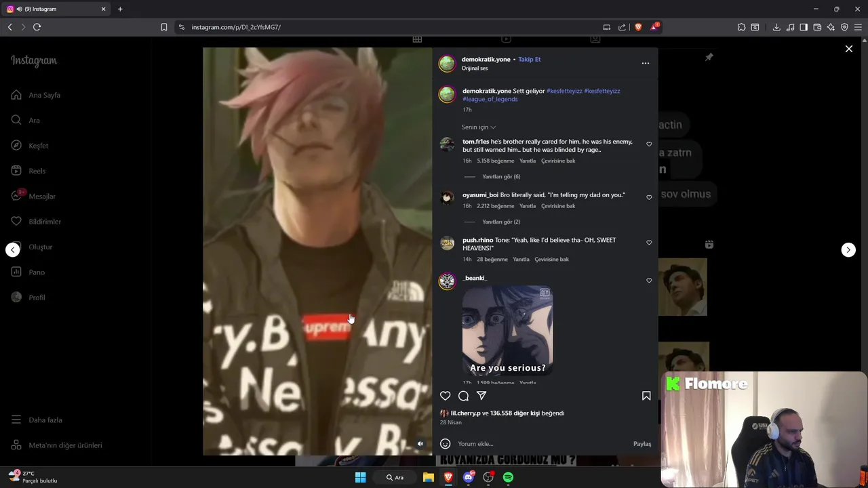Bookmark this page icon in address bar
The height and width of the screenshot is (488, 868).
(x=163, y=27)
